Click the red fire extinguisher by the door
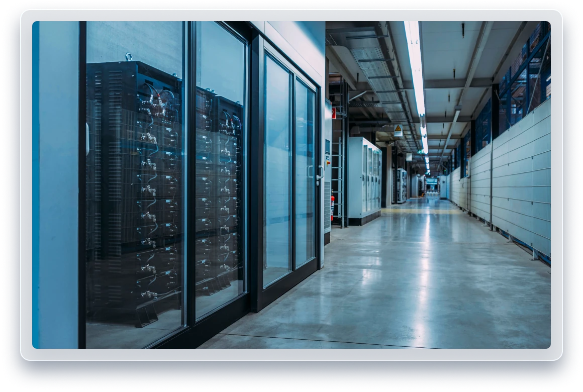Image resolution: width=583 pixels, height=392 pixels. pyautogui.click(x=332, y=207)
